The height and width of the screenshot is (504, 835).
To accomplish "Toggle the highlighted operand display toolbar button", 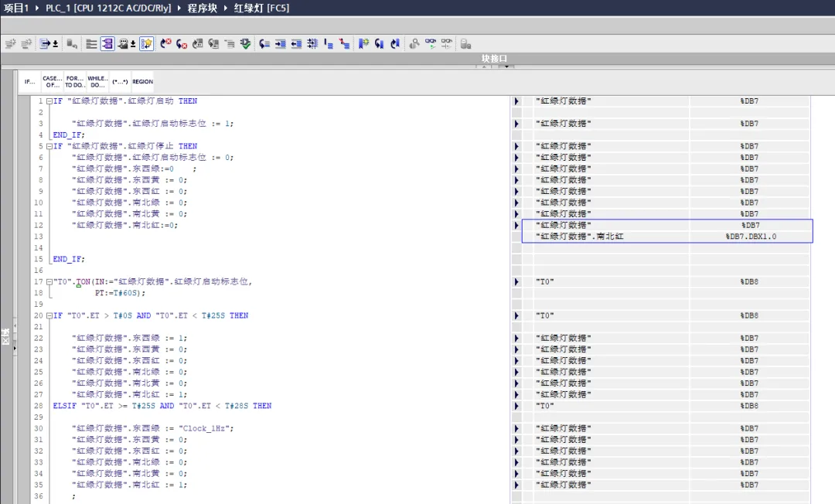I will pyautogui.click(x=107, y=44).
